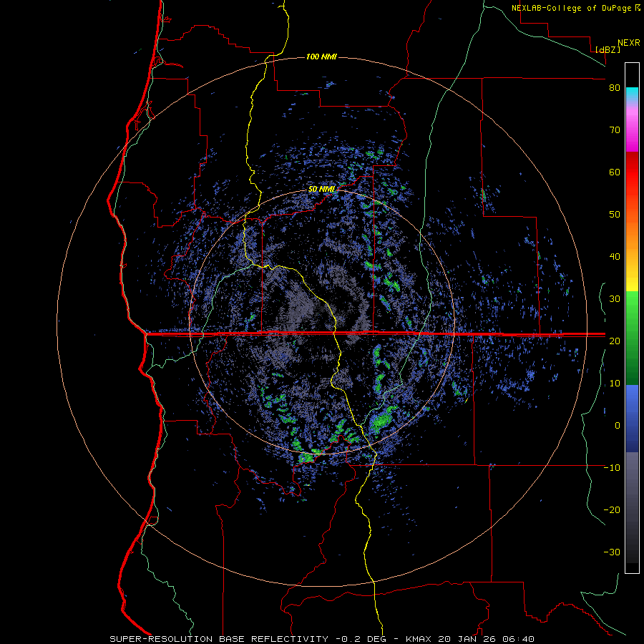Click the 60 value on the dBZ scale
Screen dimensions: 644x644
click(x=615, y=172)
